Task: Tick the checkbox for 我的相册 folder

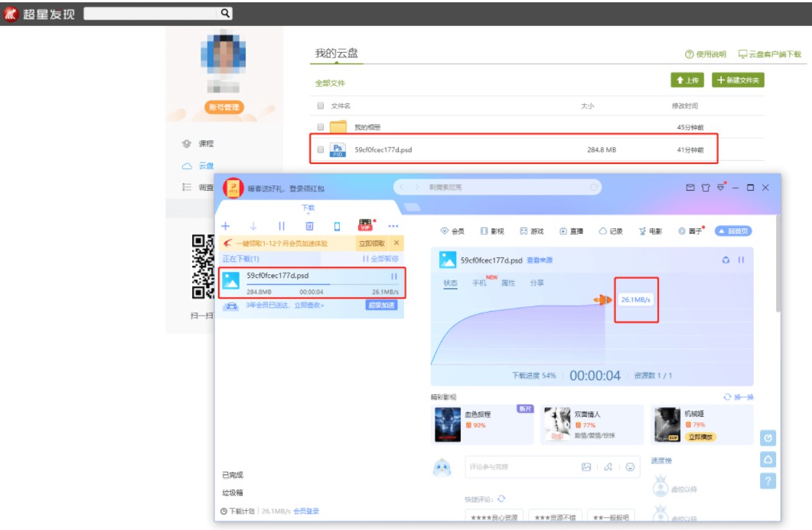Action: tap(321, 127)
